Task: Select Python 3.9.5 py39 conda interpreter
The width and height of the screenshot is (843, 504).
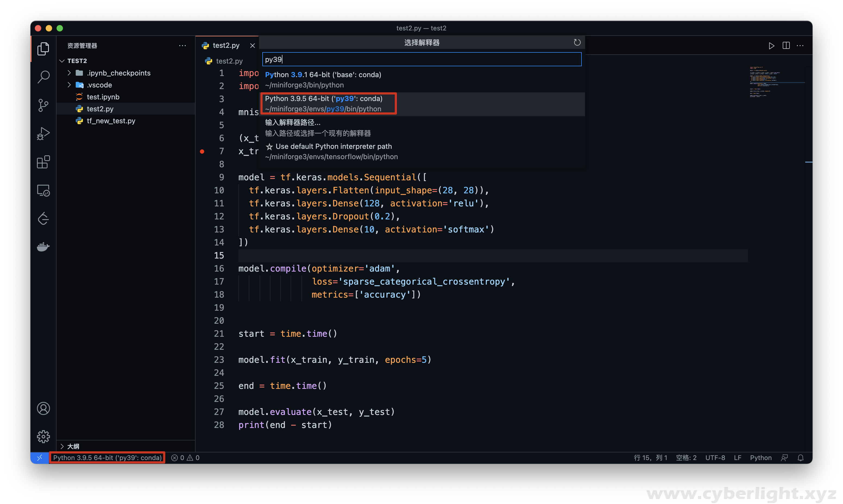Action: tap(422, 103)
